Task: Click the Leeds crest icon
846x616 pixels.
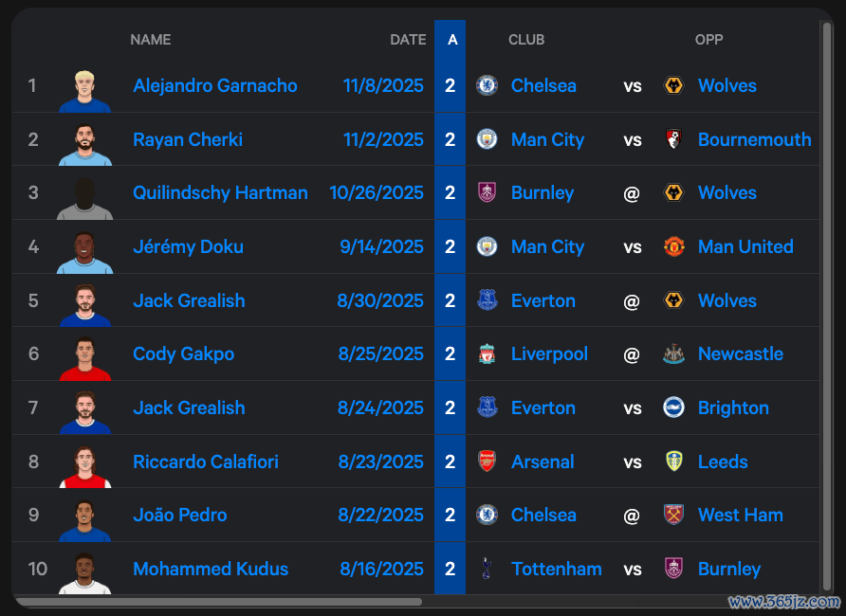Action: click(673, 462)
